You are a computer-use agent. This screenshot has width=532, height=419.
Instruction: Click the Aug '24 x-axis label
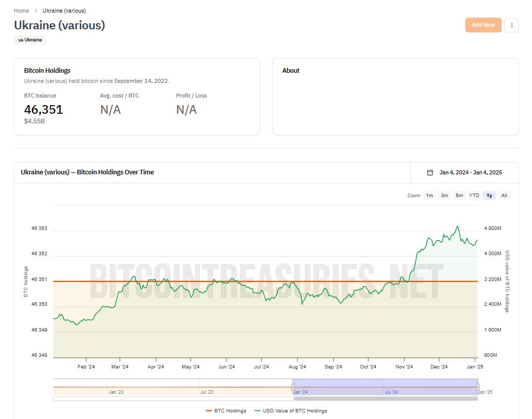pyautogui.click(x=297, y=367)
